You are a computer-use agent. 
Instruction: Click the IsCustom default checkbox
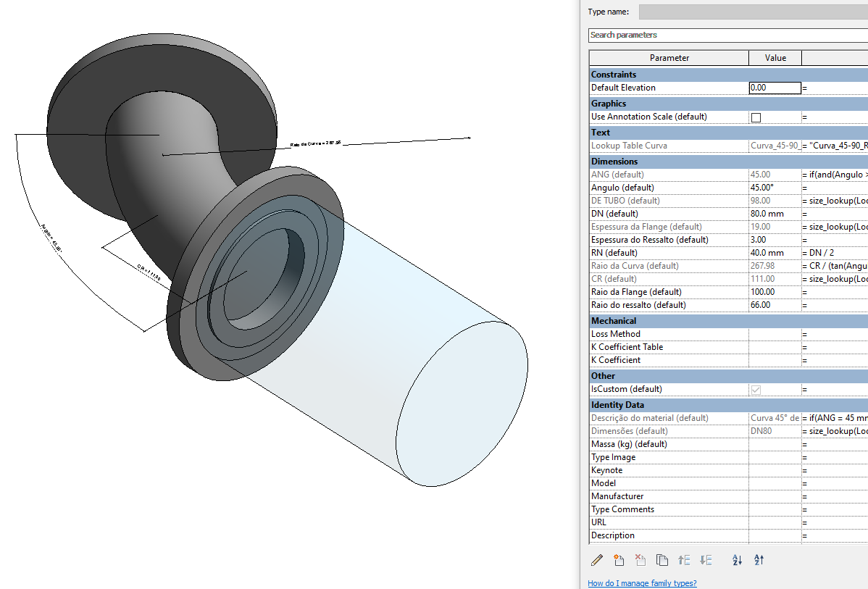click(756, 389)
